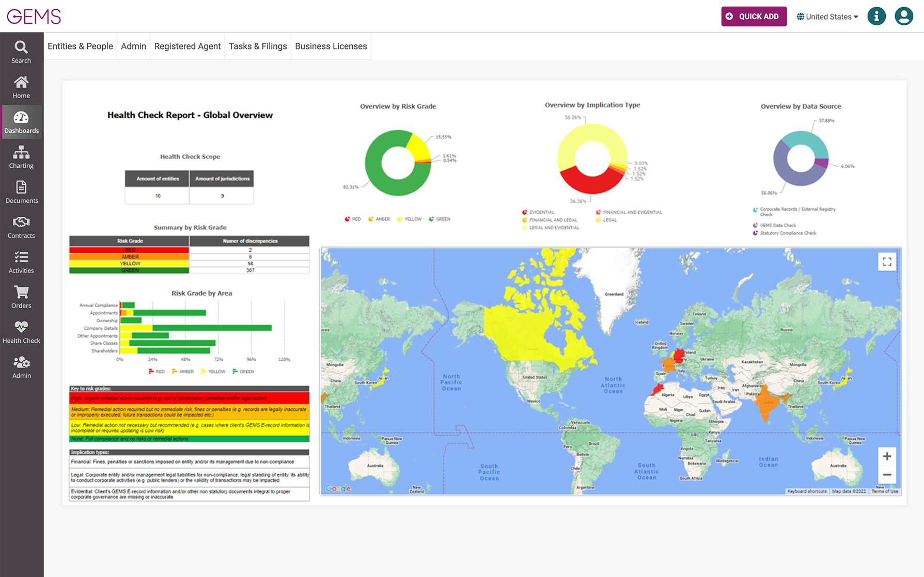Click the Google logo on the map
This screenshot has height=577, width=924.
click(338, 488)
